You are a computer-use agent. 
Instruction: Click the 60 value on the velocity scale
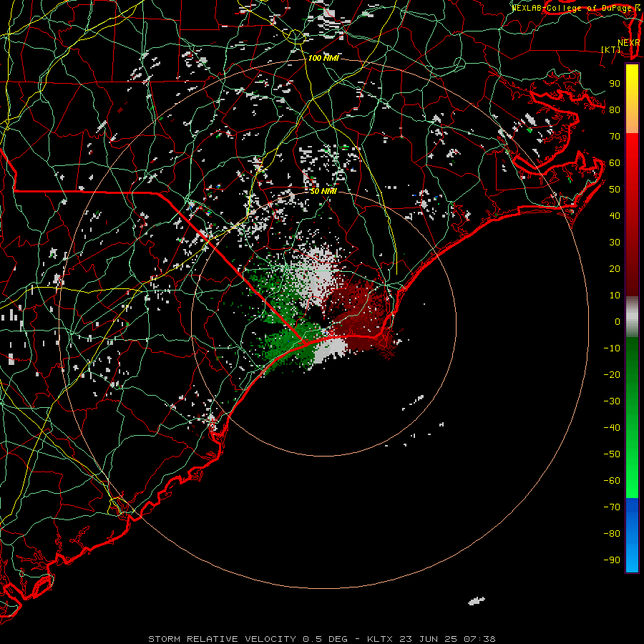pyautogui.click(x=615, y=163)
